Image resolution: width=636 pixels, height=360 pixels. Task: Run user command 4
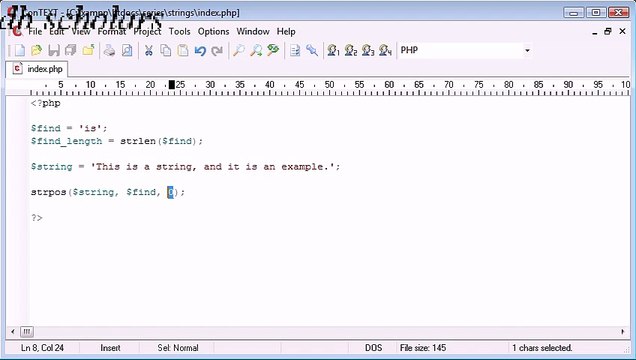(385, 50)
